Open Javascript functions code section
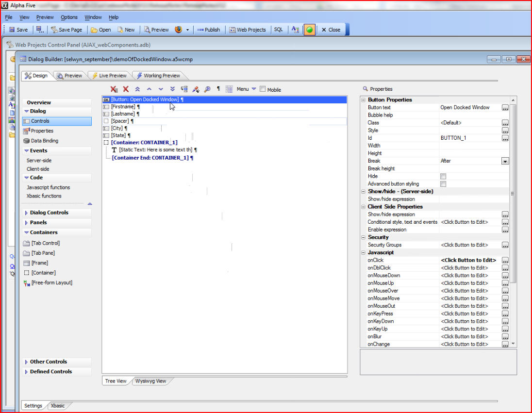The width and height of the screenshot is (532, 413). (49, 187)
